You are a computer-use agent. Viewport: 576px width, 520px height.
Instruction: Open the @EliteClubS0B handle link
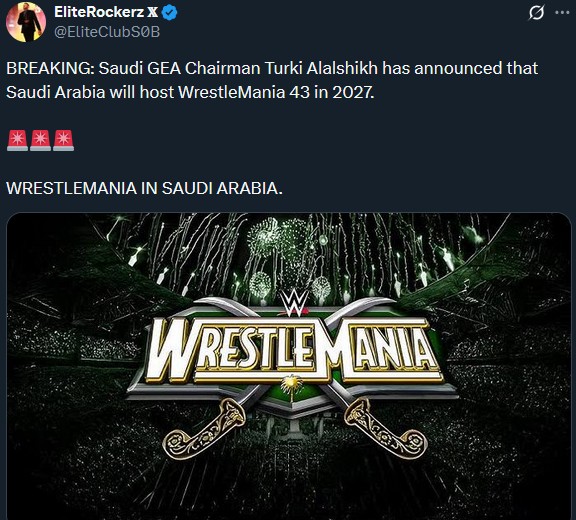click(107, 32)
